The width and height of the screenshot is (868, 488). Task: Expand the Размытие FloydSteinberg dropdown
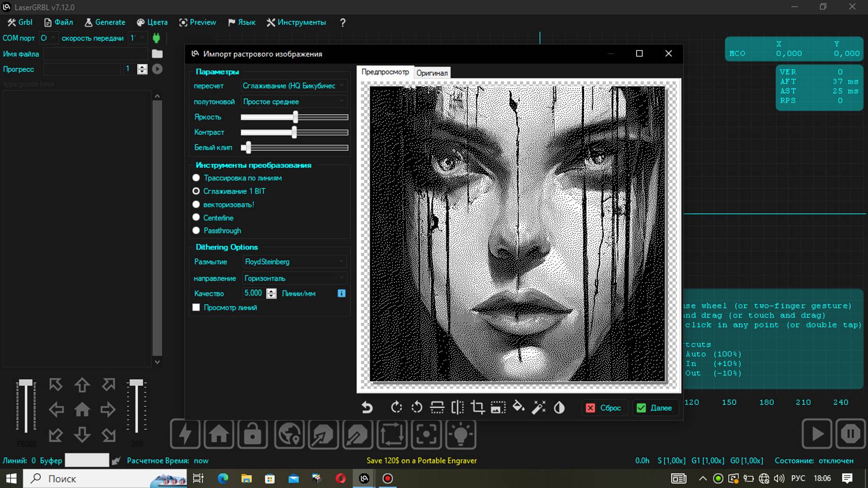(x=294, y=262)
